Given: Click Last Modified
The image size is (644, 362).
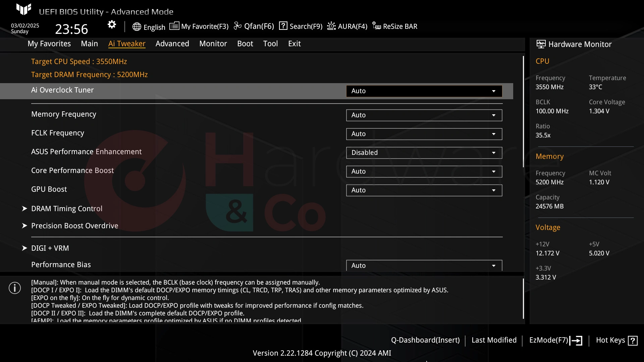Looking at the screenshot, I should pyautogui.click(x=494, y=340).
